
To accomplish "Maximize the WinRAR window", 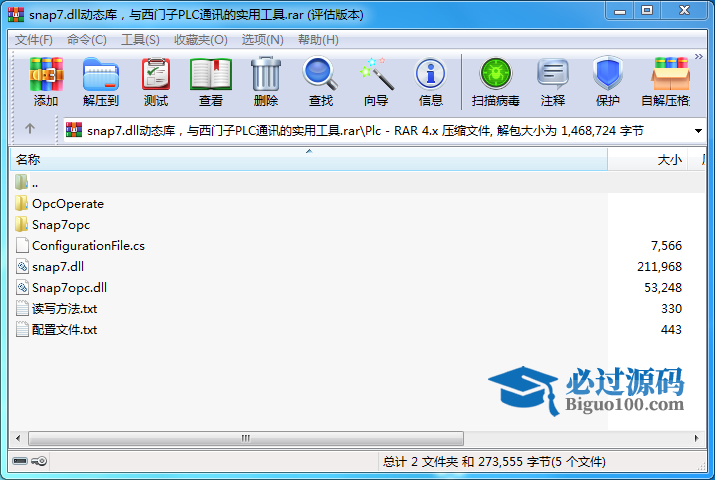I will [647, 10].
